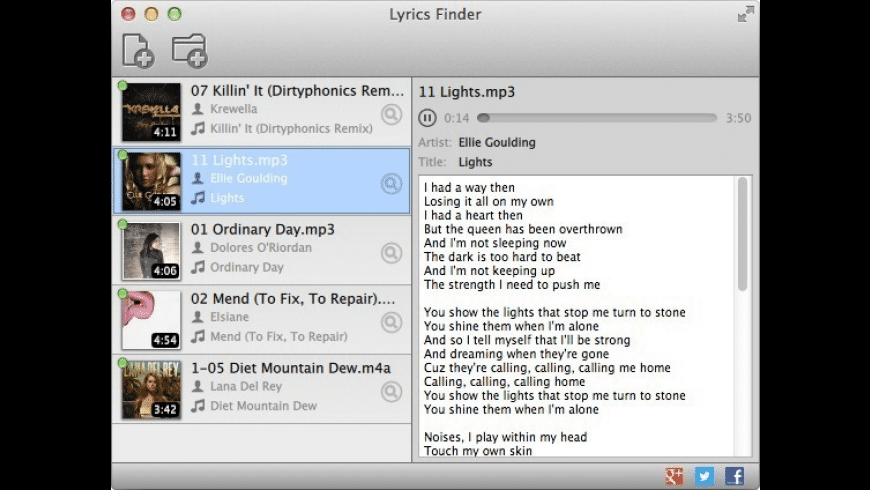Select the 1-05 Diet Mountain Dew.m4a title
The height and width of the screenshot is (490, 870).
[290, 368]
